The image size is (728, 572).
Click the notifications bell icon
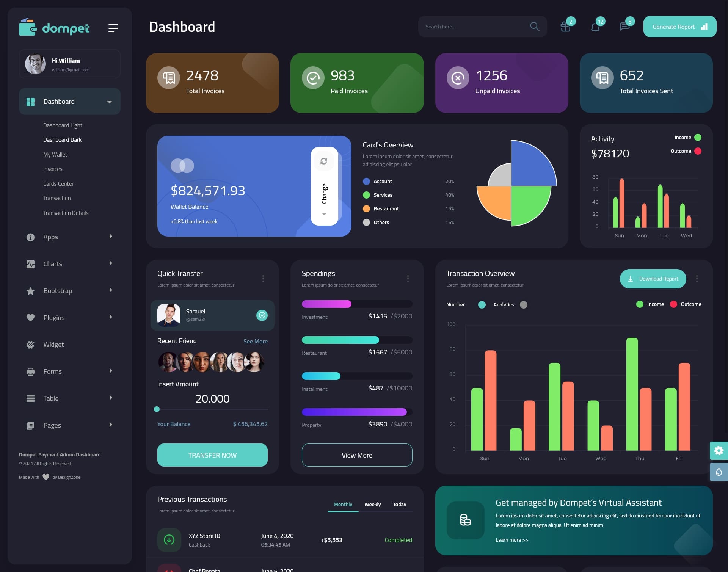click(595, 27)
